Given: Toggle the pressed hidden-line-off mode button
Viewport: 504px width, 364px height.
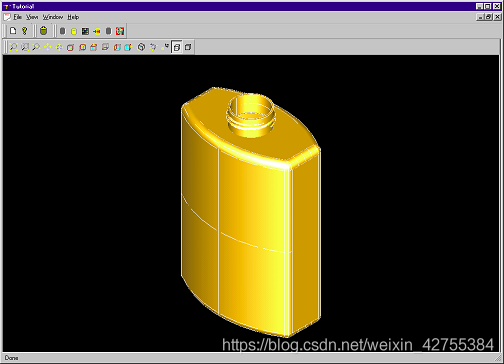Looking at the screenshot, I should [x=177, y=47].
